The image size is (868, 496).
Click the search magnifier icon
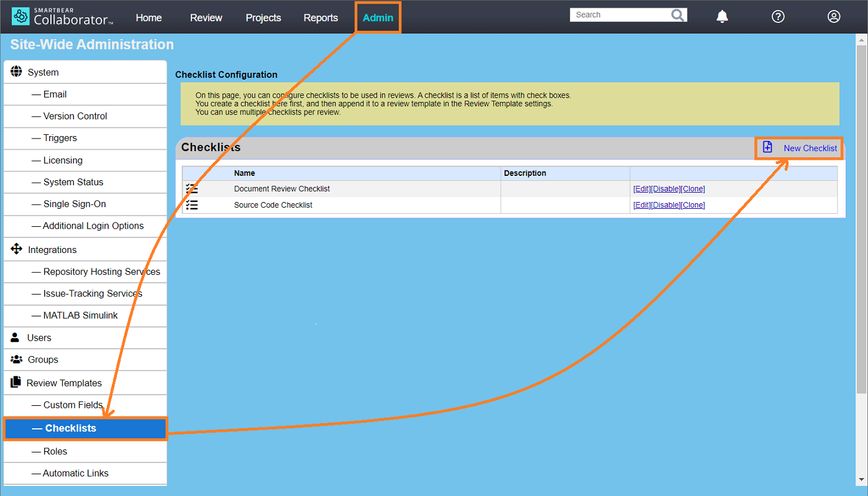[x=678, y=15]
